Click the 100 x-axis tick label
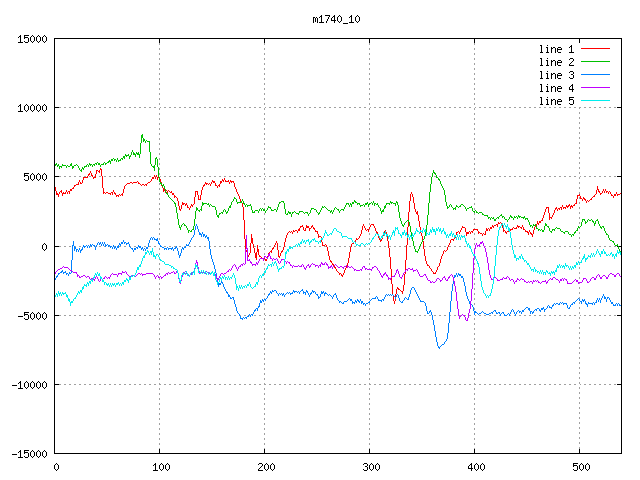The width and height of the screenshot is (640, 480). coord(160,467)
